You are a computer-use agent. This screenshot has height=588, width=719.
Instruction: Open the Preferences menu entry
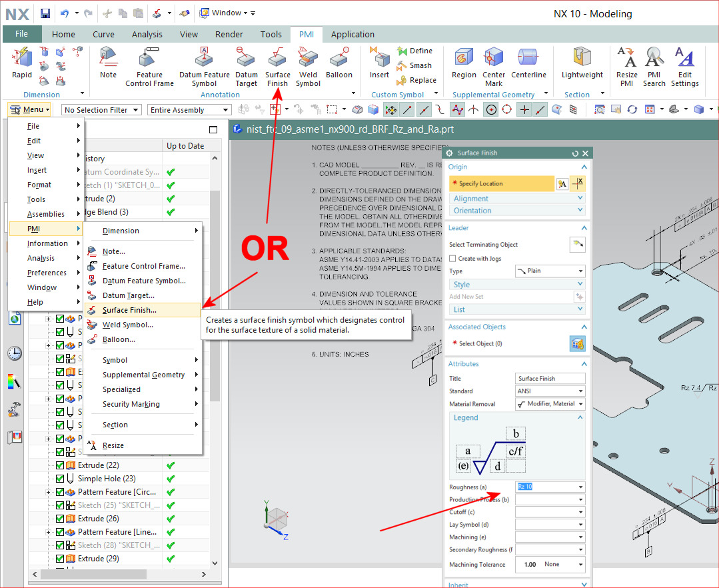click(47, 273)
